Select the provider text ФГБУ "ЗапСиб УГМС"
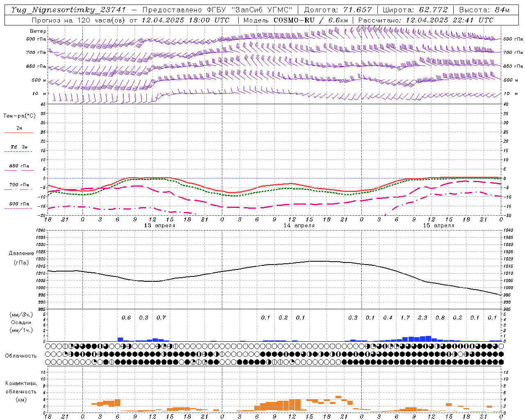 [249, 10]
